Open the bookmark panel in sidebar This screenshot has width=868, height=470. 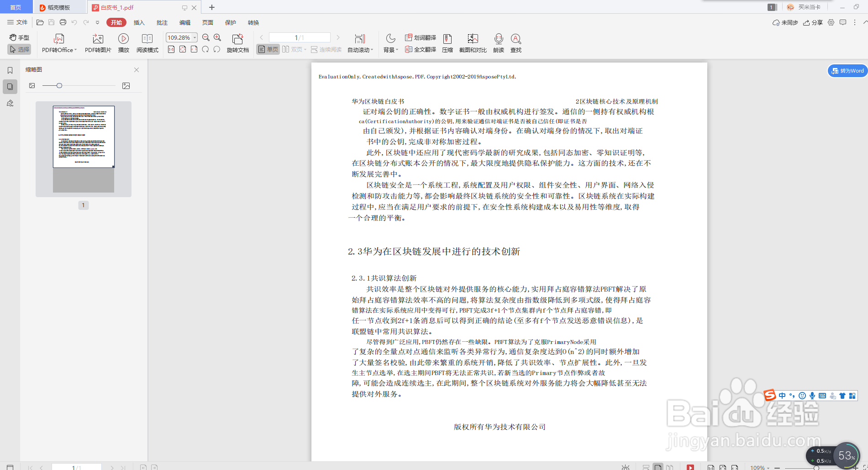[x=10, y=70]
